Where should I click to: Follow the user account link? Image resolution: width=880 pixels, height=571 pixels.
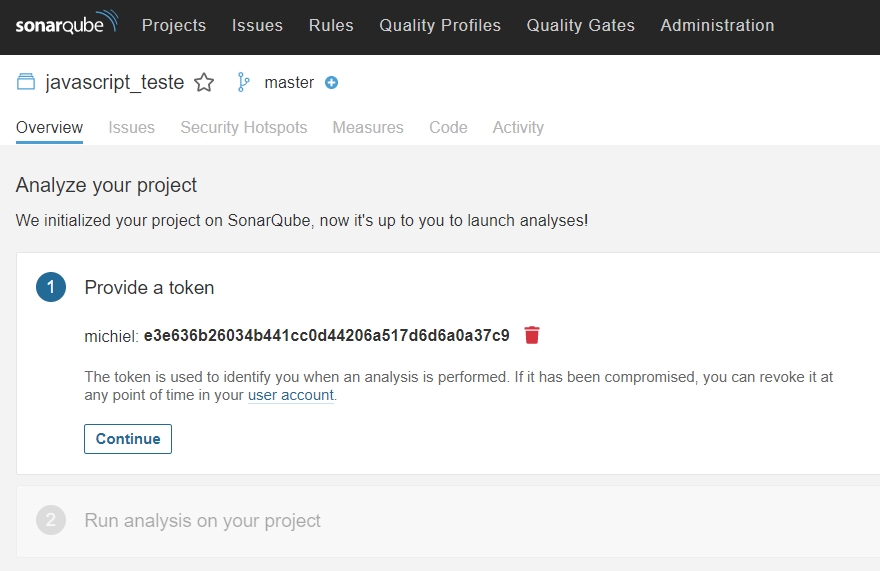291,395
